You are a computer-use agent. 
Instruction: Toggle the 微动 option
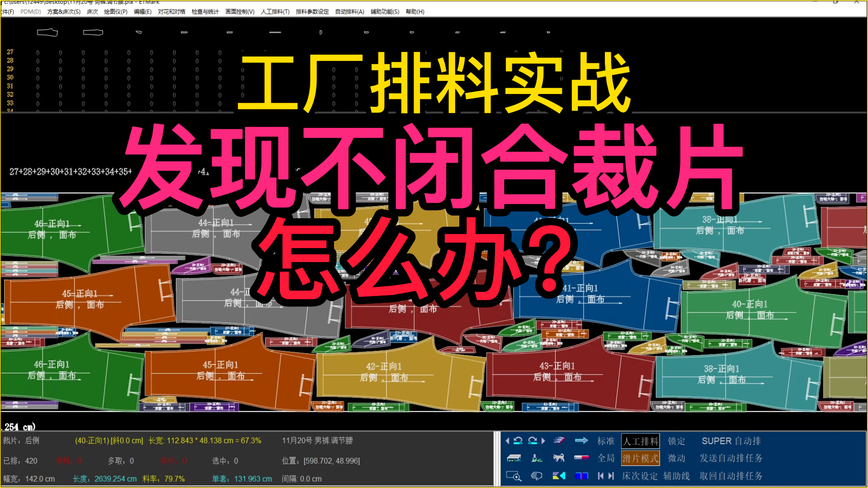[676, 458]
